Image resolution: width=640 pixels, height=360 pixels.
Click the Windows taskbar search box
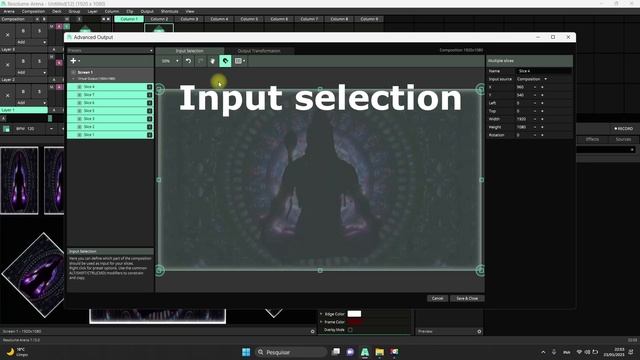tap(291, 352)
